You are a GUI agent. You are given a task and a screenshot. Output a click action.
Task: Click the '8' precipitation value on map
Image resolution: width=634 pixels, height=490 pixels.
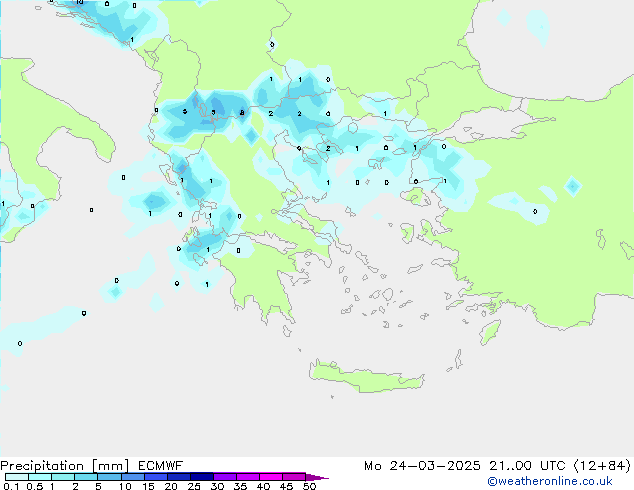click(x=242, y=113)
